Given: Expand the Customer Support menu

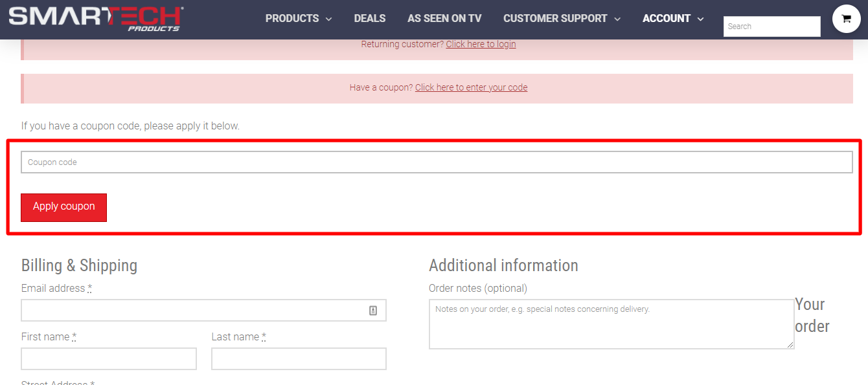Looking at the screenshot, I should (562, 19).
